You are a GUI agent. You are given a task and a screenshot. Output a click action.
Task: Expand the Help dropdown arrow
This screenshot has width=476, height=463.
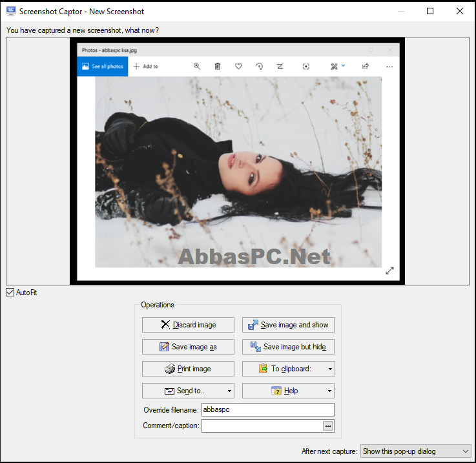pyautogui.click(x=329, y=391)
